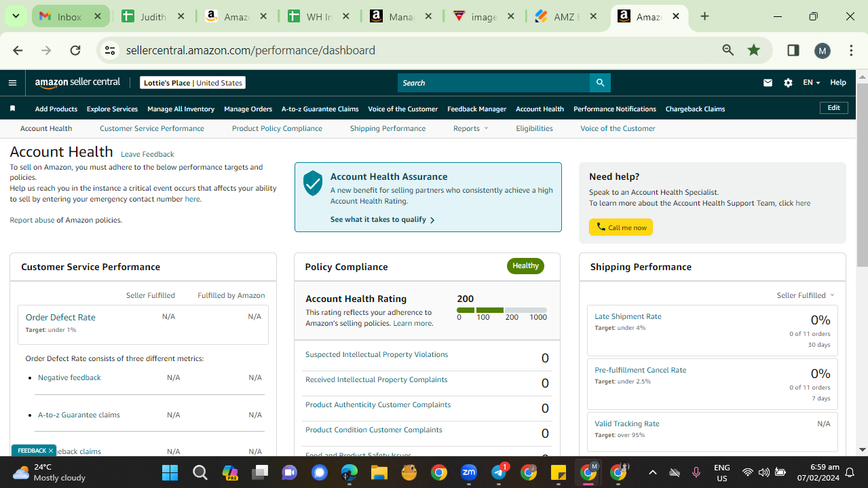Switch to the Inbox Gmail tab
The width and height of the screenshot is (868, 488).
tap(70, 16)
